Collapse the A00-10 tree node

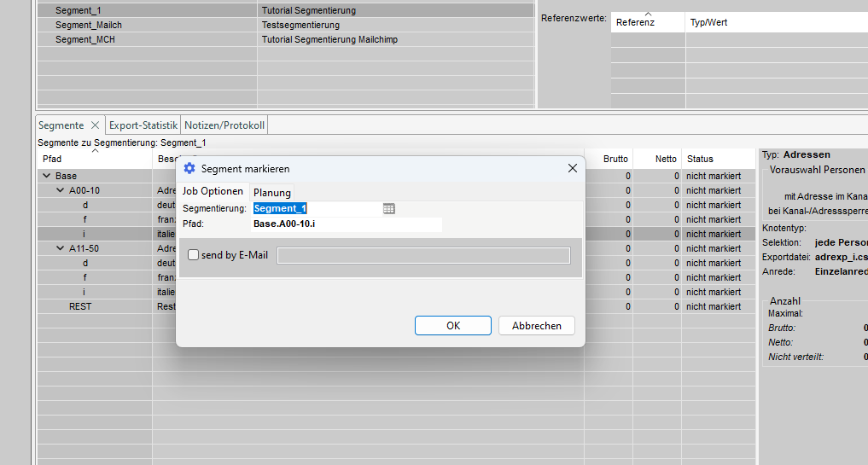[x=60, y=190]
